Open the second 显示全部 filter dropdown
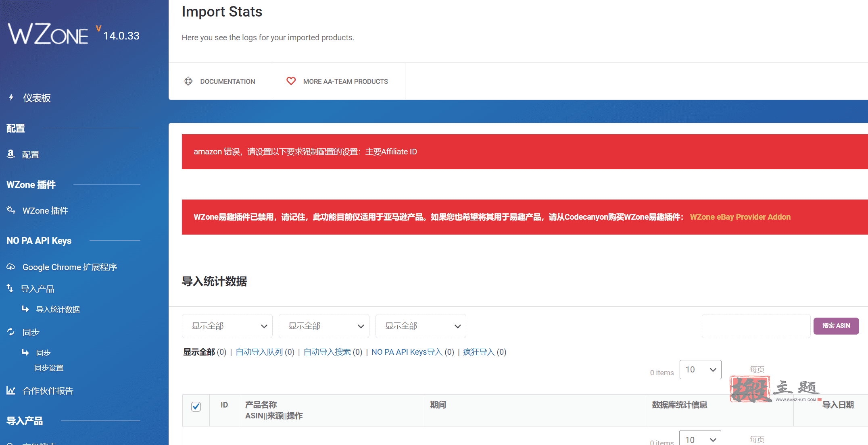This screenshot has width=868, height=445. 324,326
